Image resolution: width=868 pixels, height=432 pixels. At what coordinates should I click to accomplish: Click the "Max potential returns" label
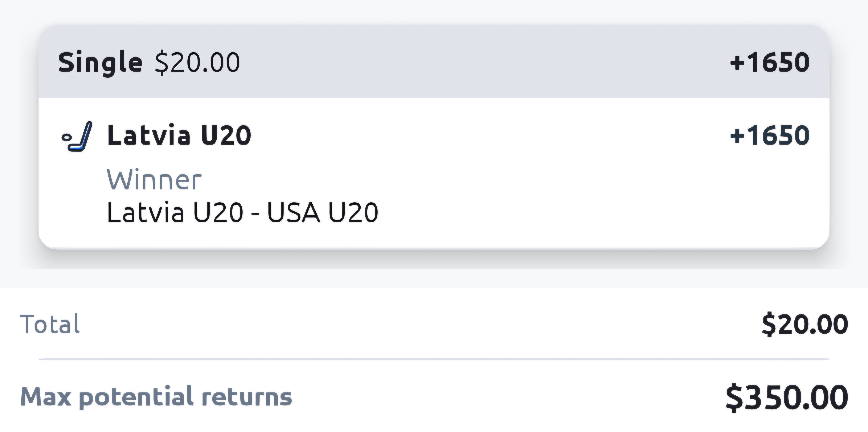(156, 397)
